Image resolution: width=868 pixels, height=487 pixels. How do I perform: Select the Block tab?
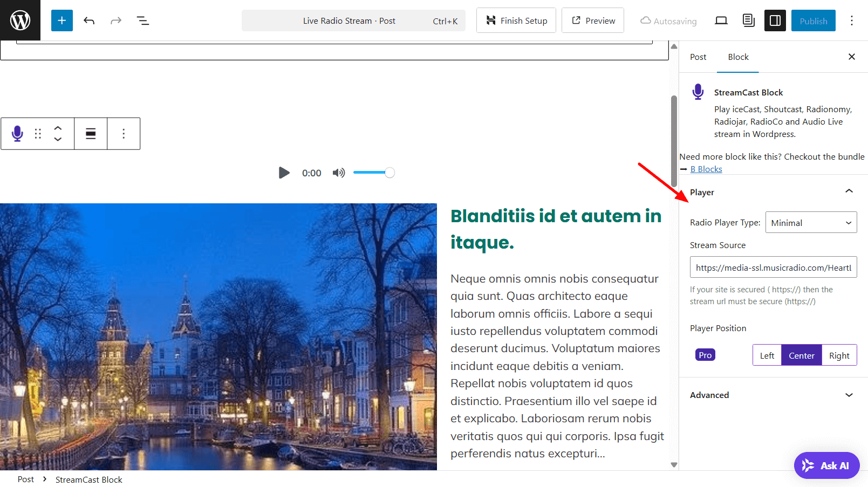coord(738,57)
